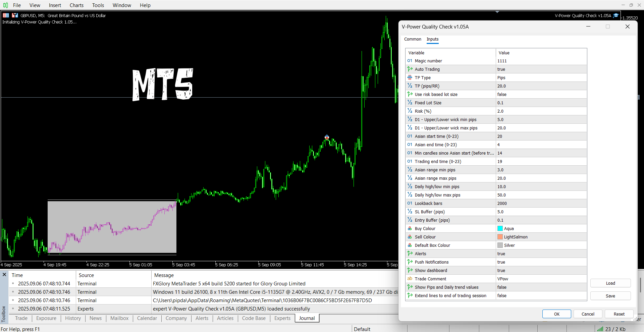Click the Save button
Image resolution: width=644 pixels, height=332 pixels.
pyautogui.click(x=610, y=296)
